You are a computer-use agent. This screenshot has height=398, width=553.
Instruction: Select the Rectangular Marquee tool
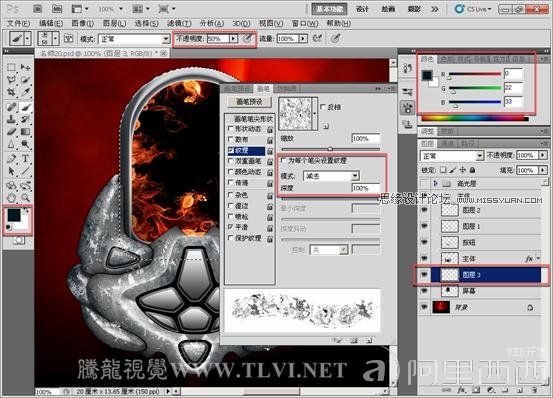point(11,67)
